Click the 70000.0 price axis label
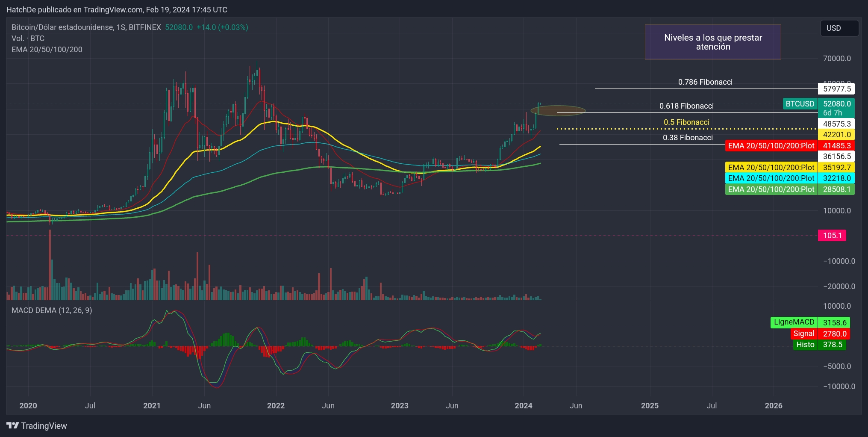The height and width of the screenshot is (437, 868). 837,59
